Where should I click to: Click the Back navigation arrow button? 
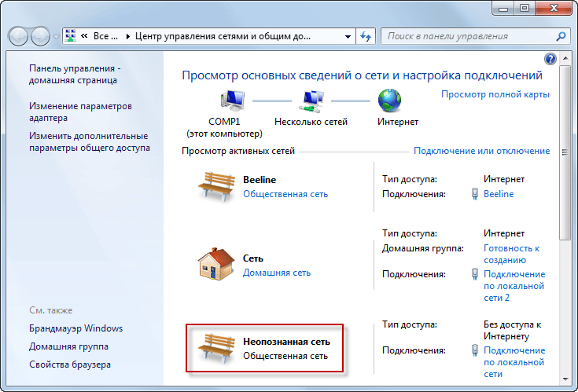coord(18,36)
